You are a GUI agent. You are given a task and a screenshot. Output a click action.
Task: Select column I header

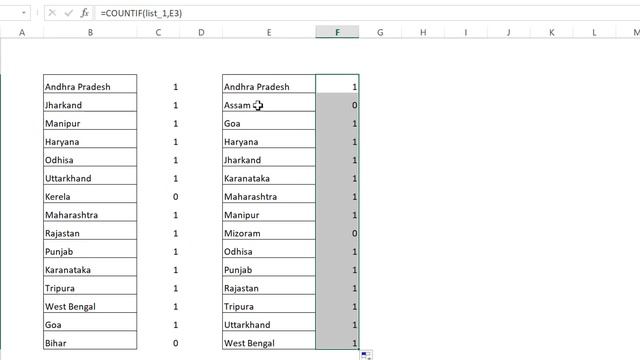pos(466,32)
